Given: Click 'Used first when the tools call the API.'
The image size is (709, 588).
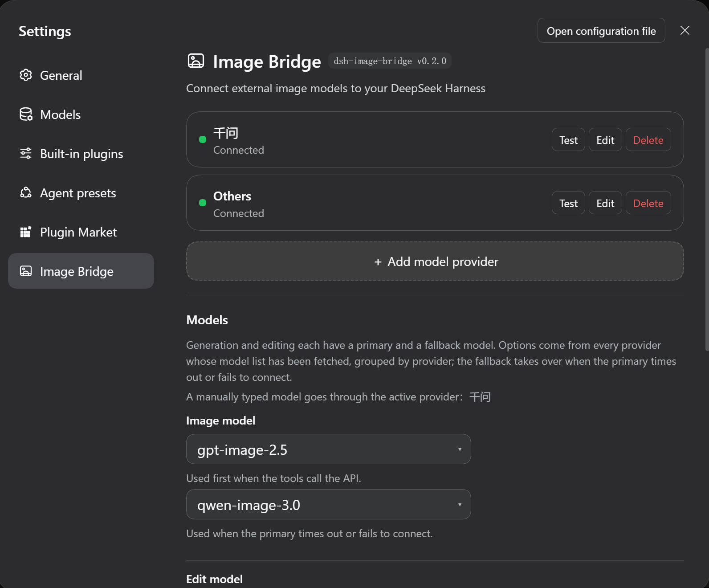Looking at the screenshot, I should click(x=273, y=478).
